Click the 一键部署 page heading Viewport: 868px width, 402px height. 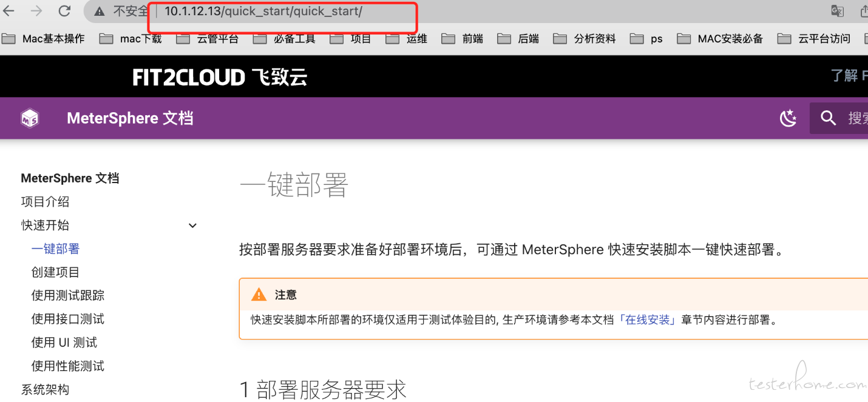click(294, 185)
